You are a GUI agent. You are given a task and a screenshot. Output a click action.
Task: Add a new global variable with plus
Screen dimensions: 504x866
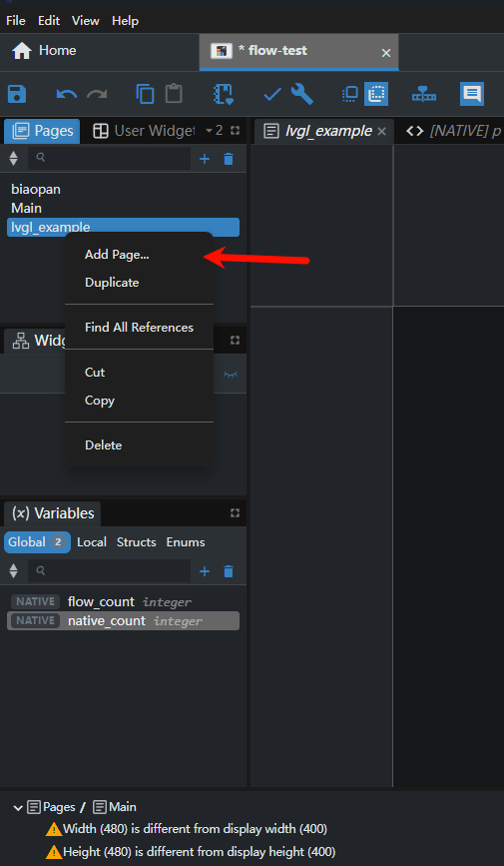(x=205, y=571)
